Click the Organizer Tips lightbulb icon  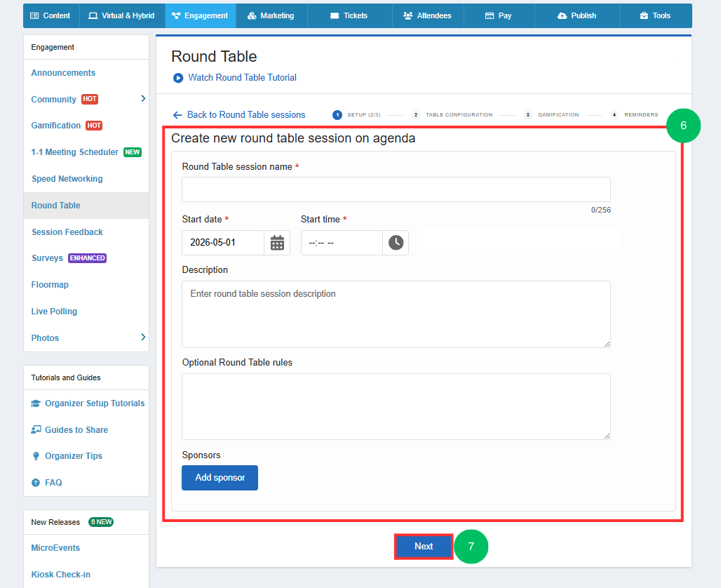coord(36,456)
